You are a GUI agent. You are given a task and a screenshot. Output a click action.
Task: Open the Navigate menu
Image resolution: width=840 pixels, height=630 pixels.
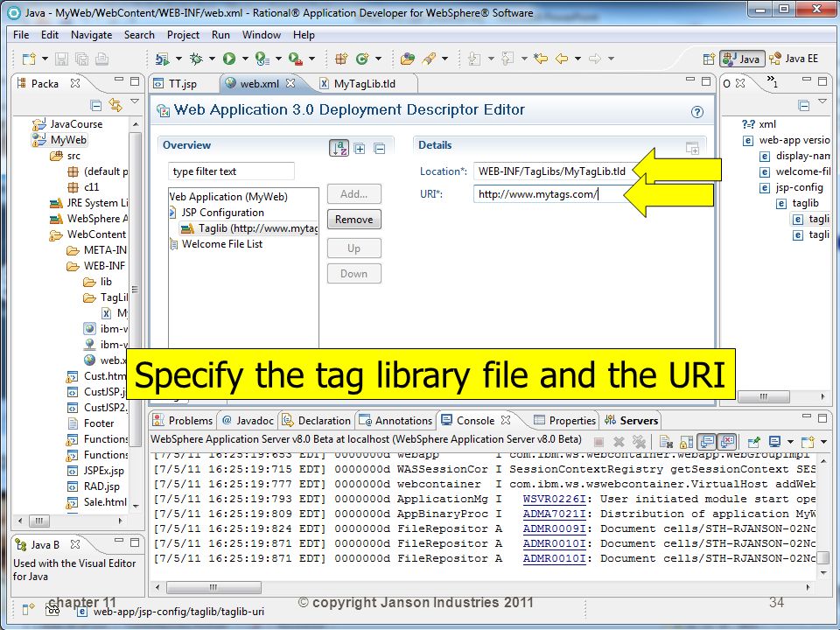[92, 35]
